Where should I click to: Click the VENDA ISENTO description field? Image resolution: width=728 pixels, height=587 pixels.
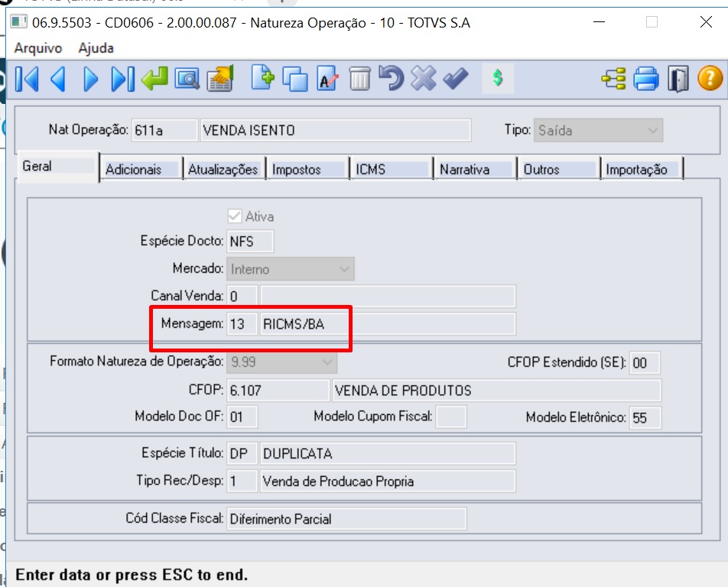336,131
